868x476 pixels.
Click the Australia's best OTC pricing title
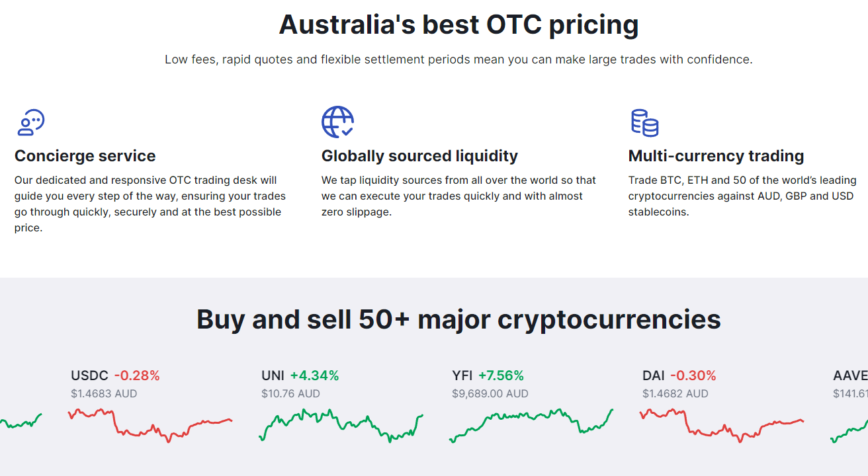tap(458, 24)
